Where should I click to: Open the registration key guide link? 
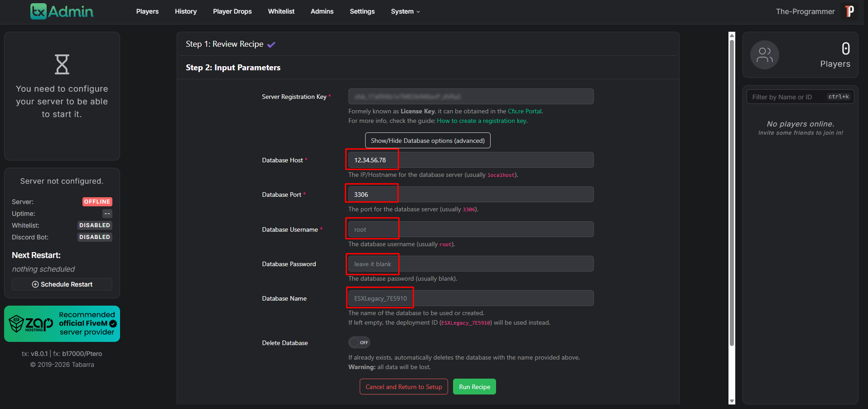point(482,121)
